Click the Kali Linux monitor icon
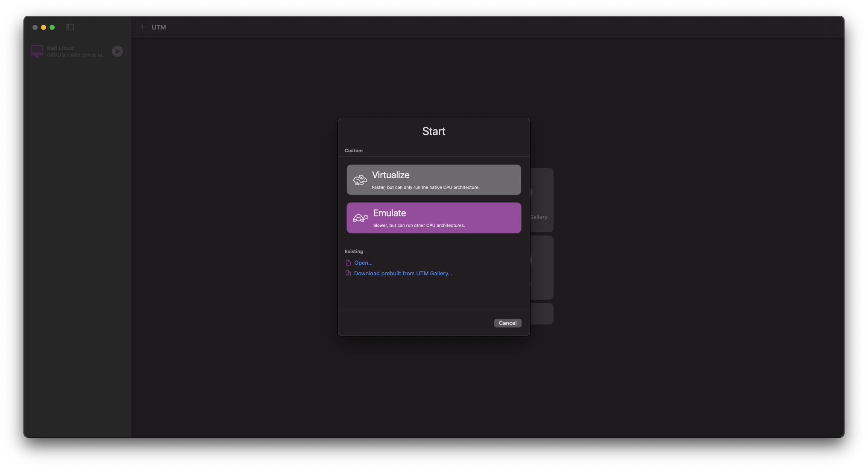The height and width of the screenshot is (469, 868). click(37, 51)
